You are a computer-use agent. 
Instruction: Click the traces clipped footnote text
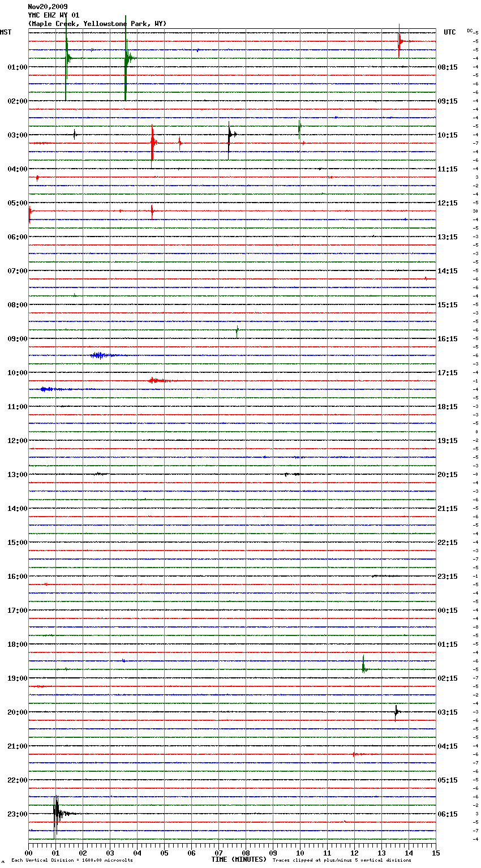tap(342, 861)
